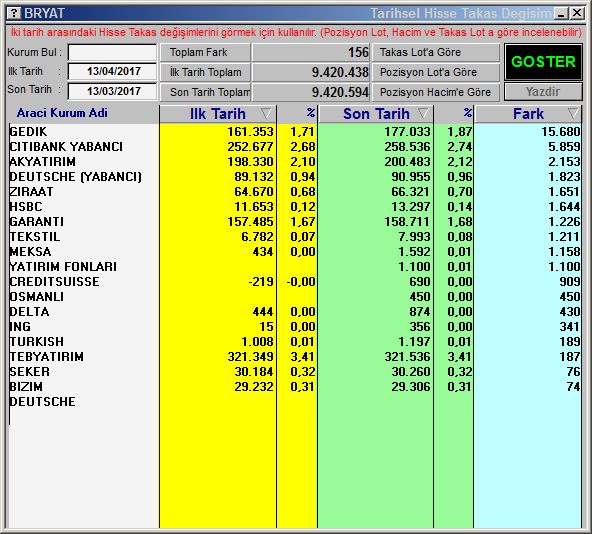Click total value 9.420.438
This screenshot has height=534, width=592.
(x=340, y=72)
